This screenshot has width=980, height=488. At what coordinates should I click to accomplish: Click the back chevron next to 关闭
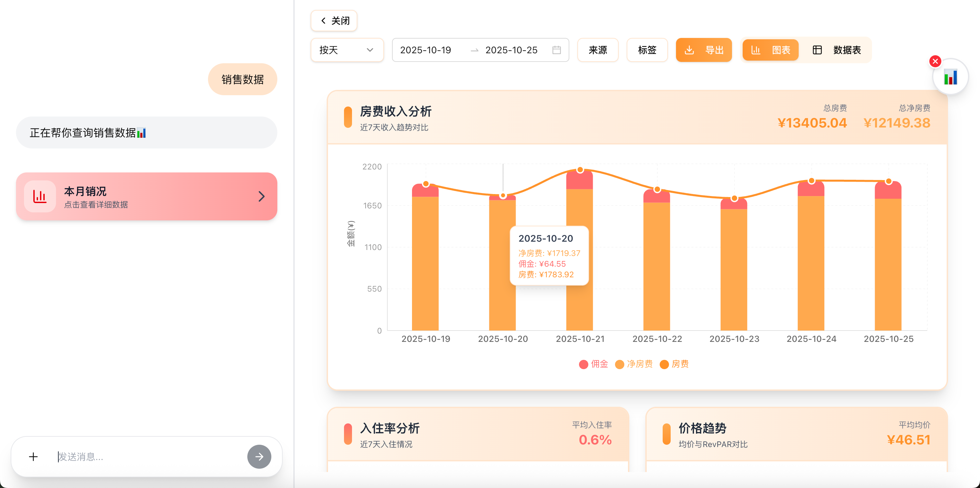pos(323,21)
